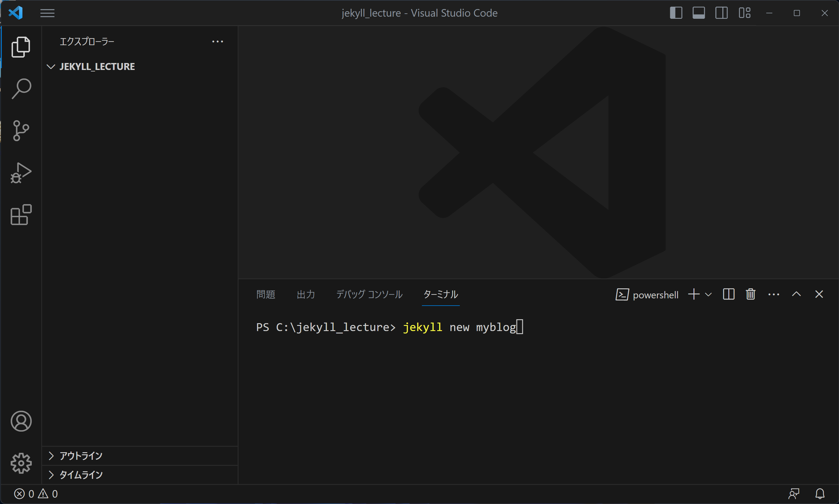Screen dimensions: 839x504
Task: Open the Search view in activity bar
Action: 21,89
